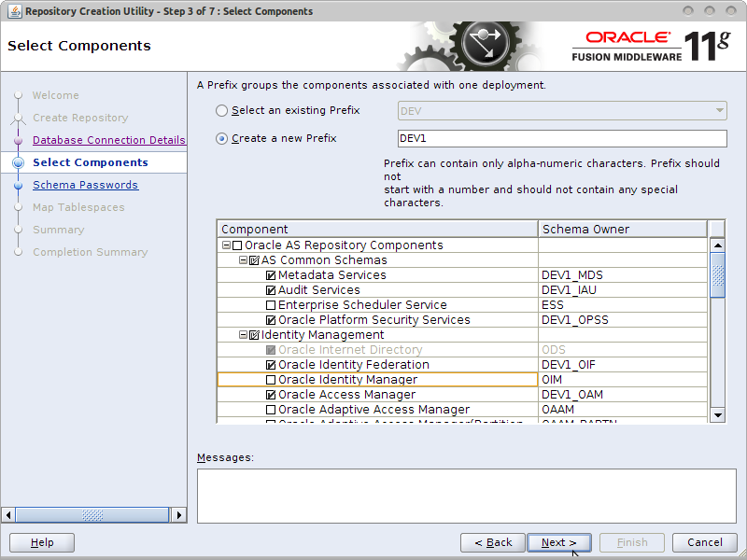Select the Enterprise Scheduler Service row label

pos(362,305)
